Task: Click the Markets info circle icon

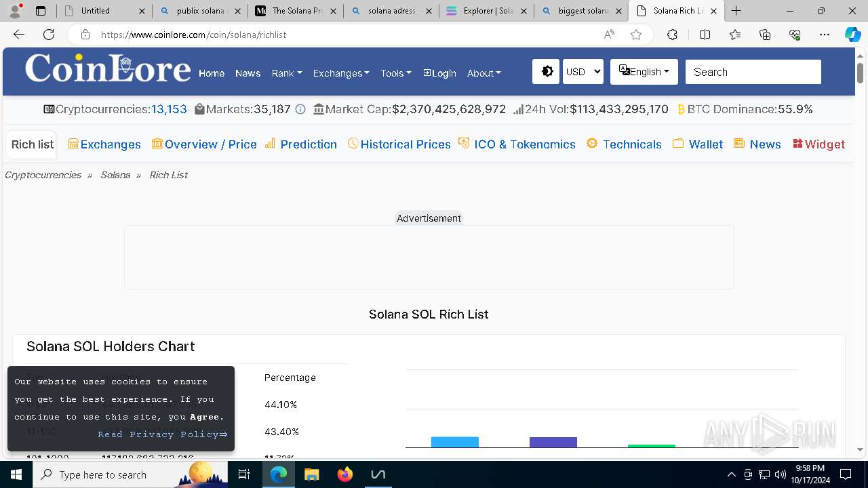Action: (300, 109)
